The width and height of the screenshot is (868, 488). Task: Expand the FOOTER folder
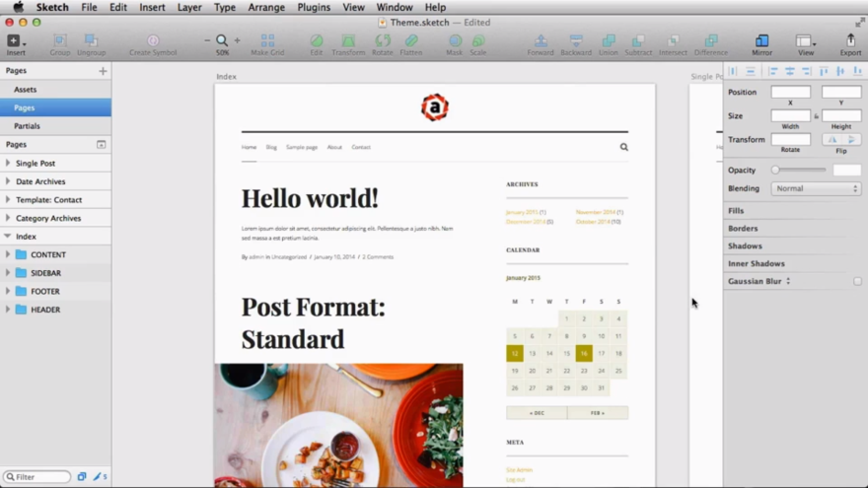[7, 291]
